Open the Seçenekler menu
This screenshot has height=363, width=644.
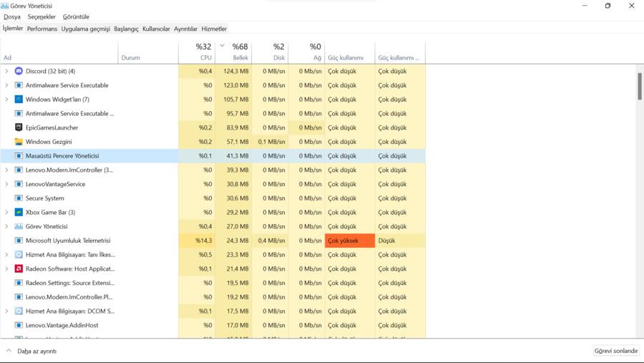[42, 17]
